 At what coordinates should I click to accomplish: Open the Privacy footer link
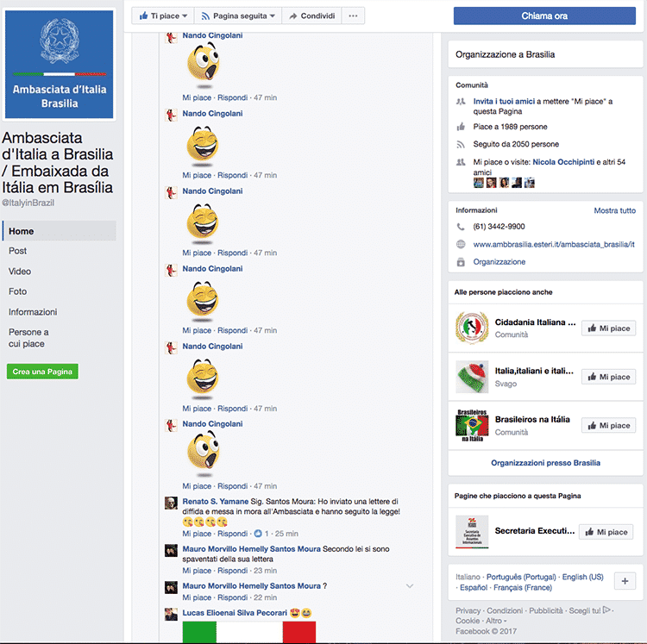(x=468, y=610)
